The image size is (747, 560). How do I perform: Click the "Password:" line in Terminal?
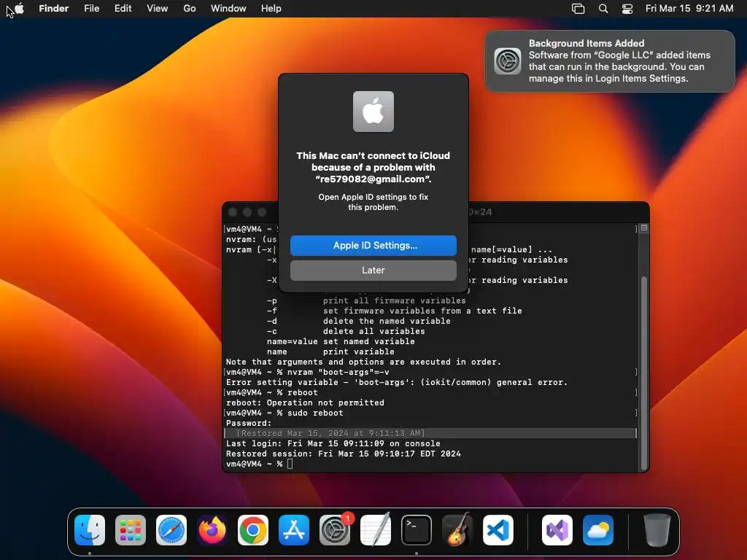[x=249, y=424]
